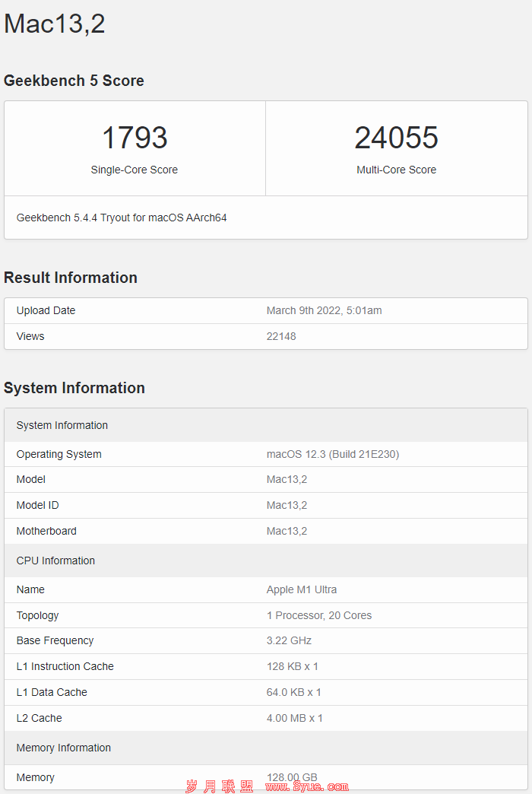Select the CPU Information section header
532x794 pixels.
pos(266,561)
